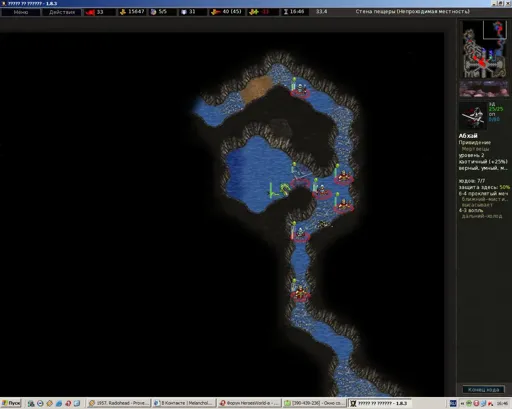This screenshot has height=409, width=512.
Task: Click the red turn counter flag icon
Action: click(90, 12)
